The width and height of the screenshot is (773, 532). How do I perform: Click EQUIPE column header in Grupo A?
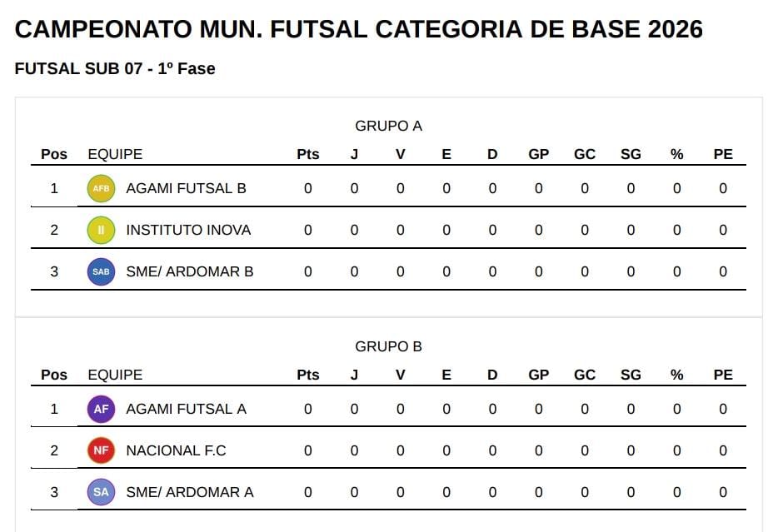pyautogui.click(x=115, y=154)
